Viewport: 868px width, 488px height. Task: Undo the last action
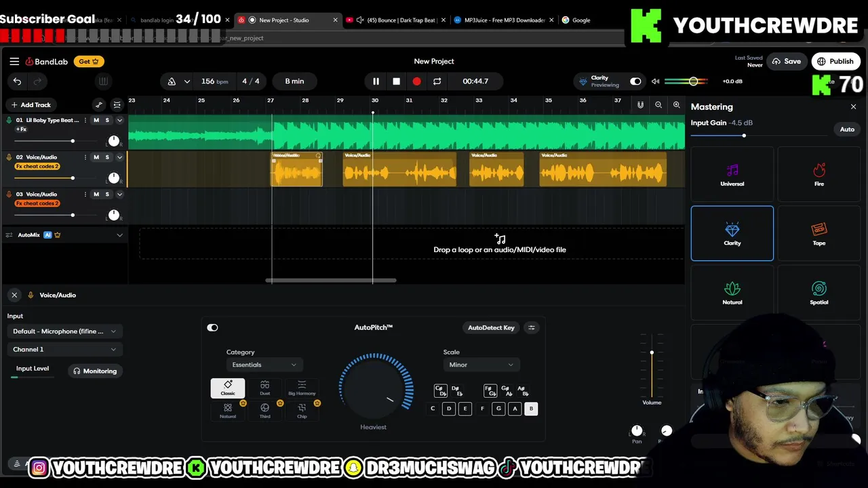17,81
